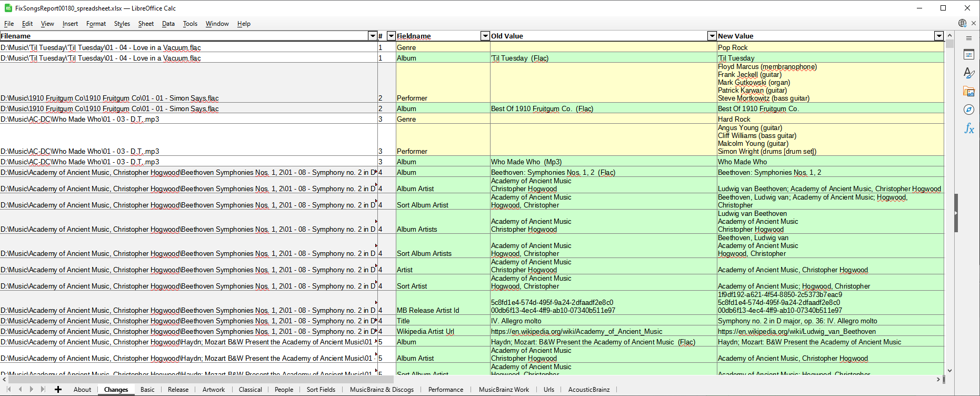The width and height of the screenshot is (980, 396).
Task: Open the Styles menu
Action: click(x=122, y=24)
